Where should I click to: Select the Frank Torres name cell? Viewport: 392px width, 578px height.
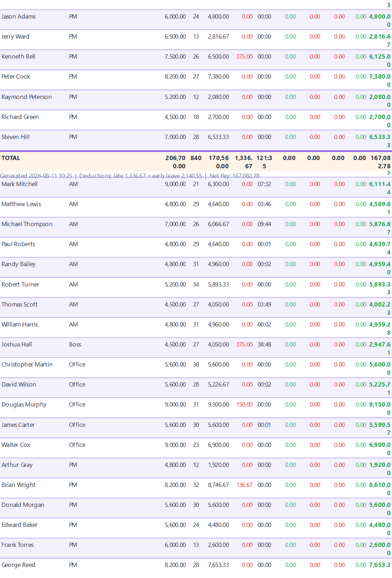(18, 545)
